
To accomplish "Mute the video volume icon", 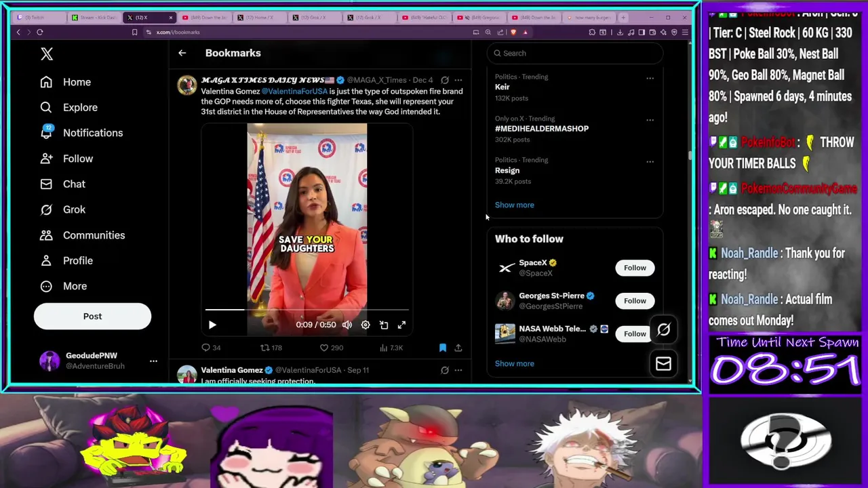I will point(347,325).
